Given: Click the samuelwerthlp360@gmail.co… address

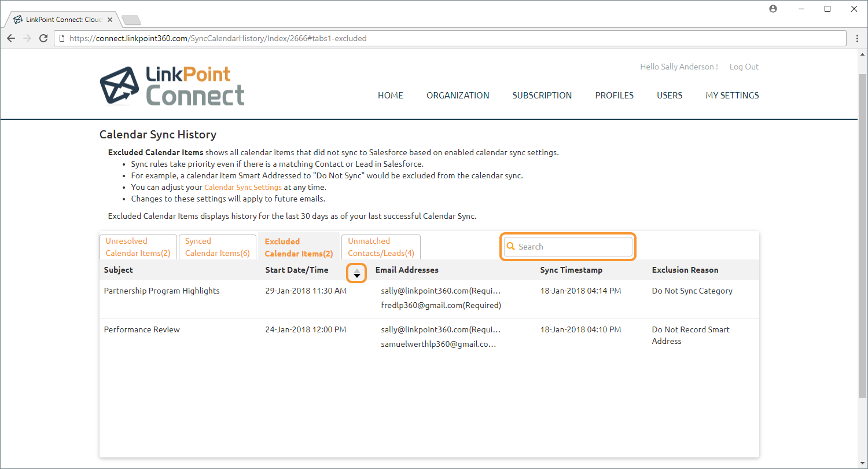Looking at the screenshot, I should (439, 344).
